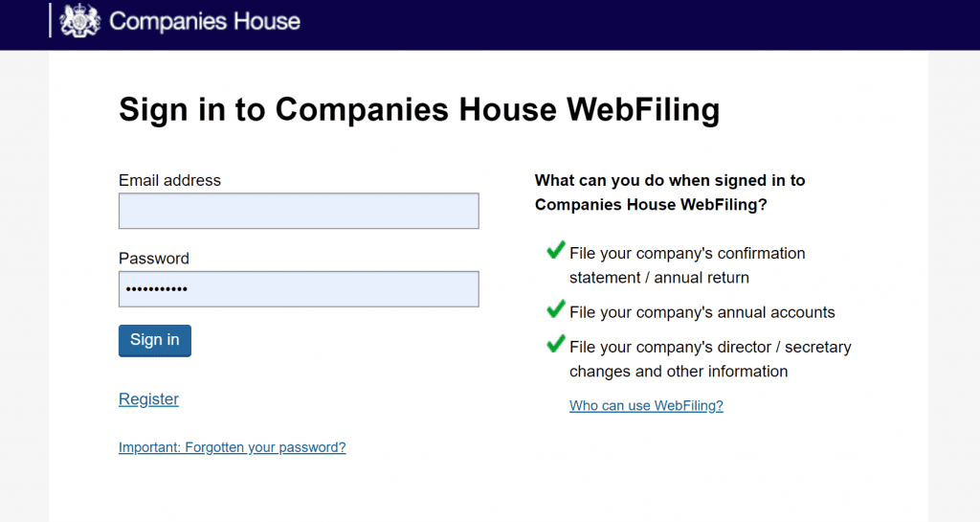Screen dimensions: 980x522
Task: Click the Password field label
Action: pos(154,259)
